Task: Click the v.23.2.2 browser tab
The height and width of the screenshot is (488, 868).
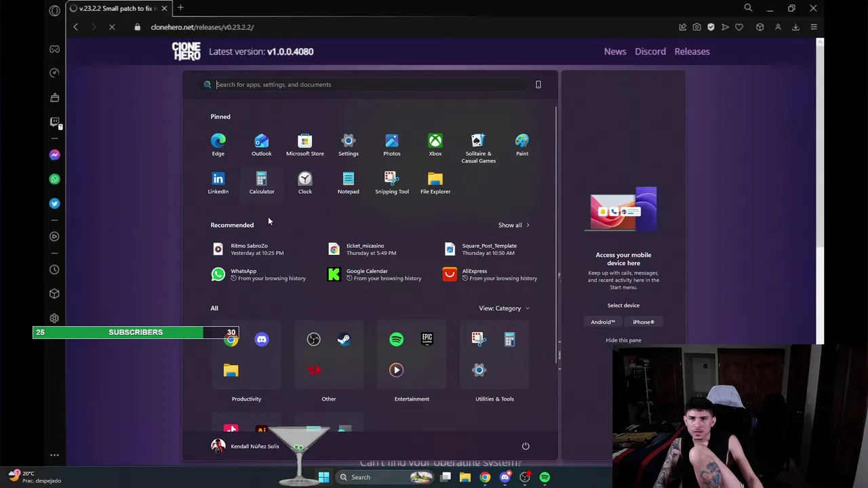Action: (117, 8)
